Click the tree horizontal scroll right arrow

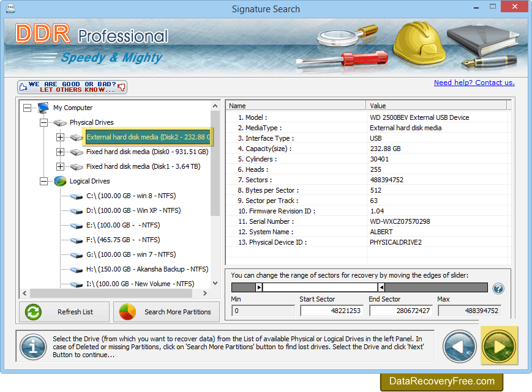pyautogui.click(x=205, y=293)
